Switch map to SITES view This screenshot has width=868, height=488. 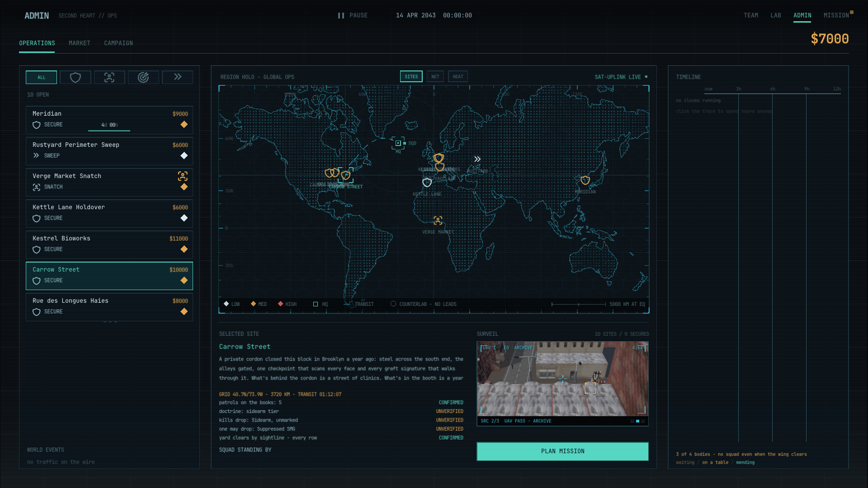(411, 77)
